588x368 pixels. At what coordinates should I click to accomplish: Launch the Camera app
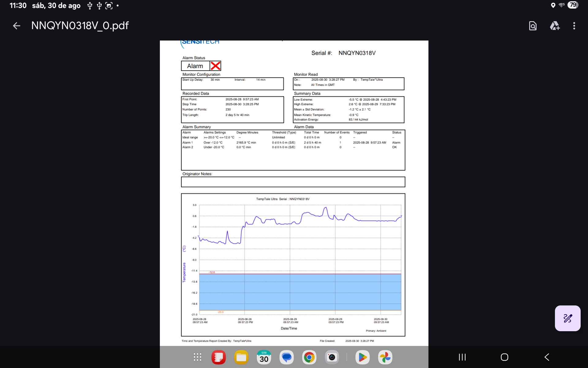(332, 357)
